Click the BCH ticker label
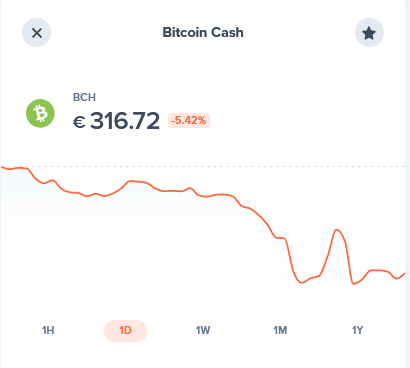Image resolution: width=410 pixels, height=368 pixels. (x=84, y=97)
